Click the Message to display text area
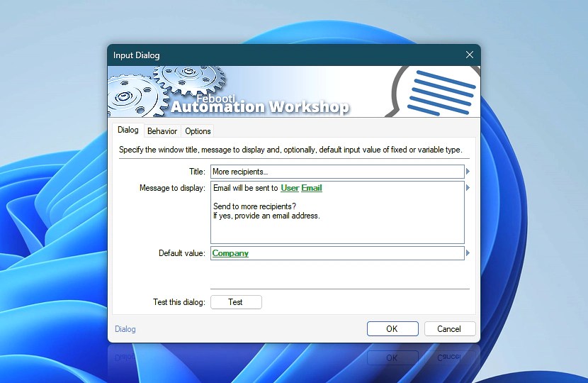Image resolution: width=588 pixels, height=383 pixels. pyautogui.click(x=337, y=213)
